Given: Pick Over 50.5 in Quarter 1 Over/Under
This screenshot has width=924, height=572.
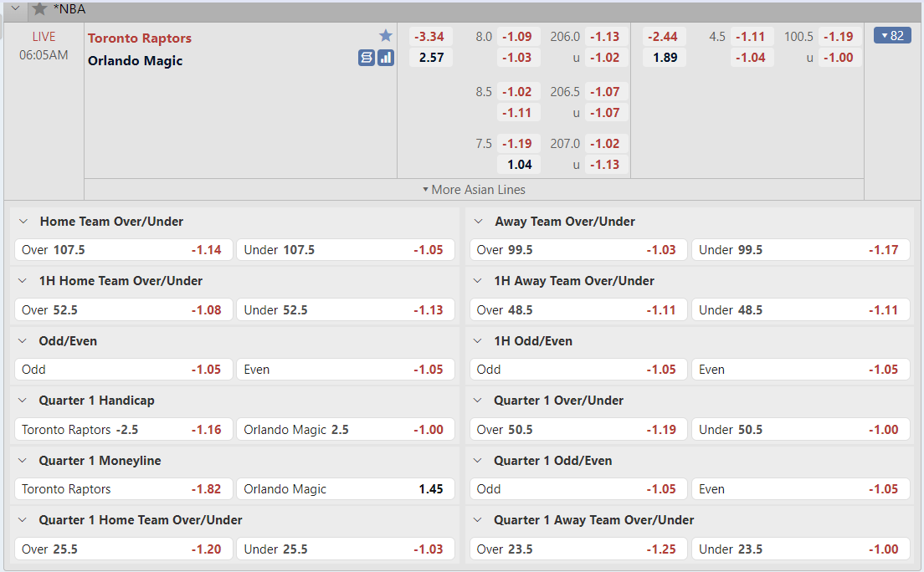Looking at the screenshot, I should (x=577, y=430).
